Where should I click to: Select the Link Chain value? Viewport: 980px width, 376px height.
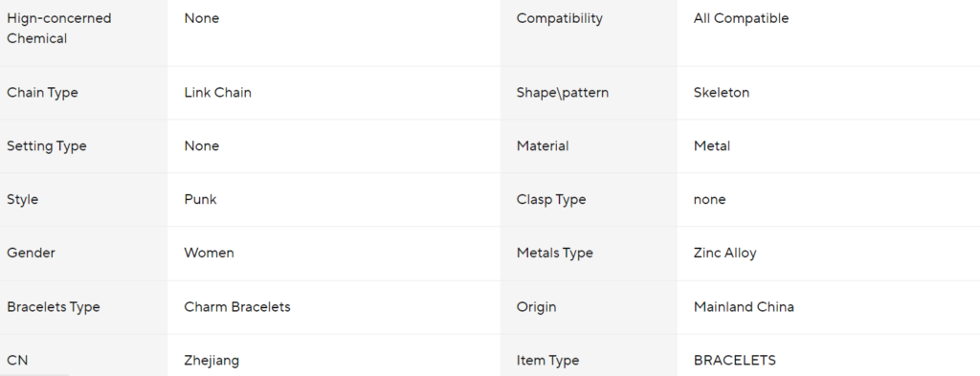point(217,93)
